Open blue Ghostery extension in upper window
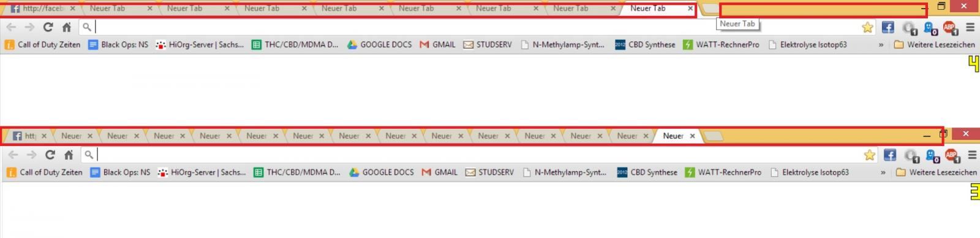 (x=930, y=28)
